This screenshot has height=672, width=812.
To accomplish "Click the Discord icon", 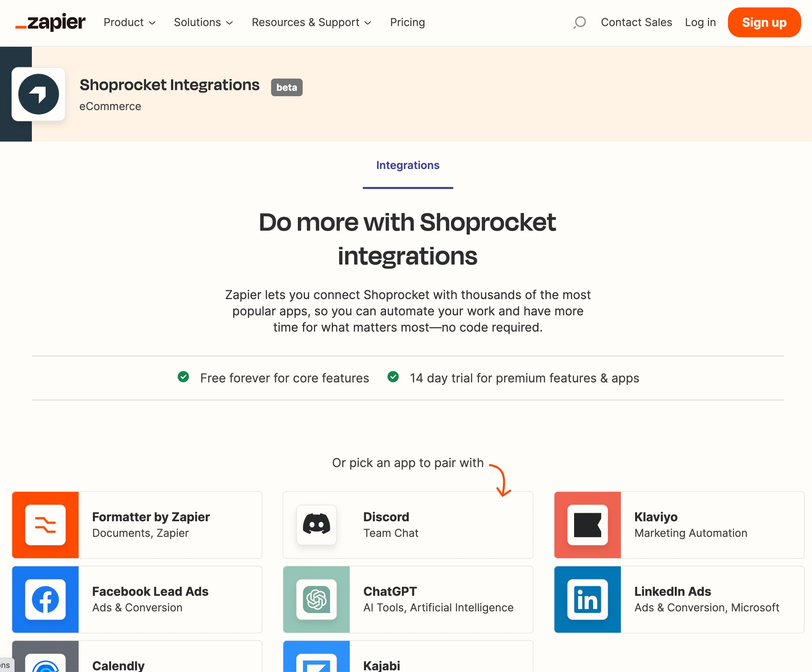I will [316, 525].
